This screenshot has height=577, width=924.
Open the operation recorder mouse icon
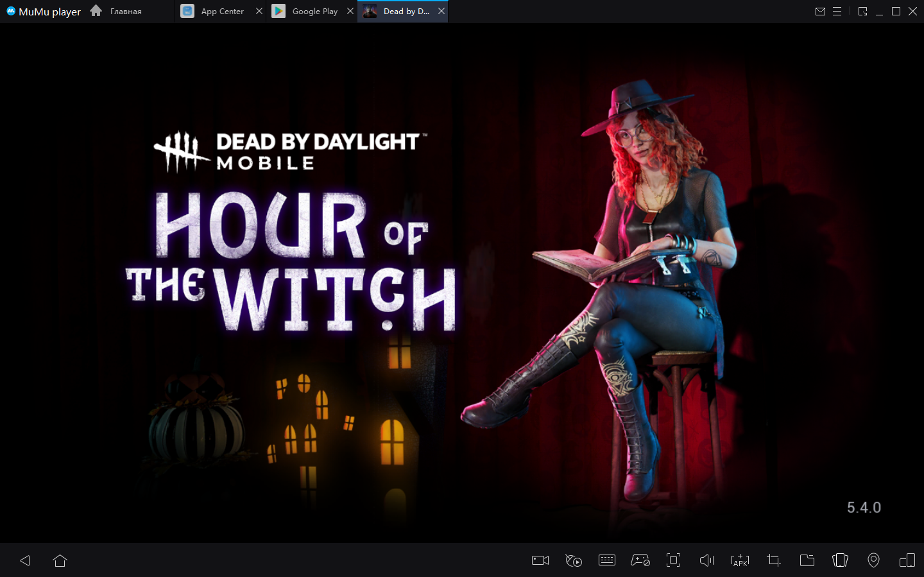pyautogui.click(x=574, y=560)
